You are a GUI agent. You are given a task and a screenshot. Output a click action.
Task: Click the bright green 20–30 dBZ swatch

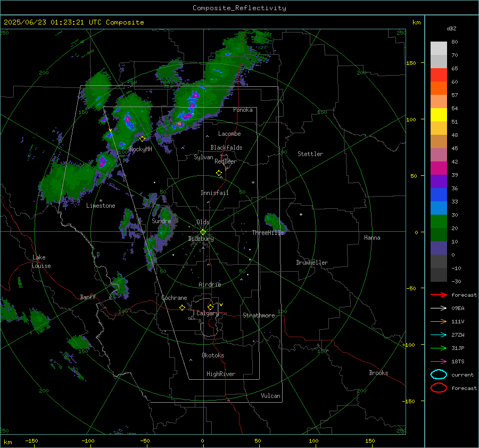coord(439,222)
